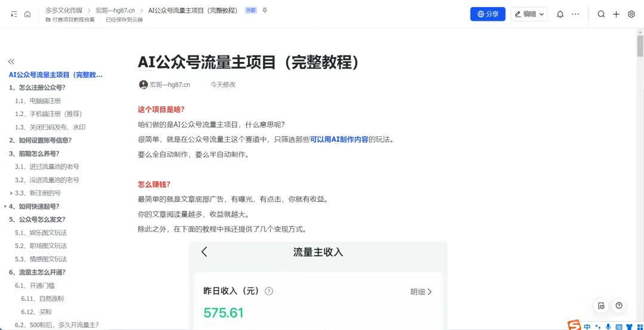Expand the 4、如何快速起号? outline item

click(x=5, y=206)
